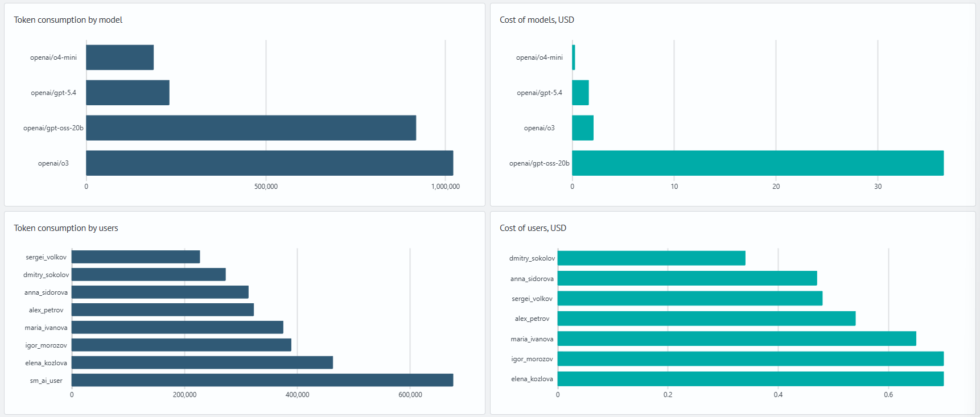This screenshot has width=980, height=417.
Task: Click the 0.4 tick on users cost axis
Action: pos(778,395)
